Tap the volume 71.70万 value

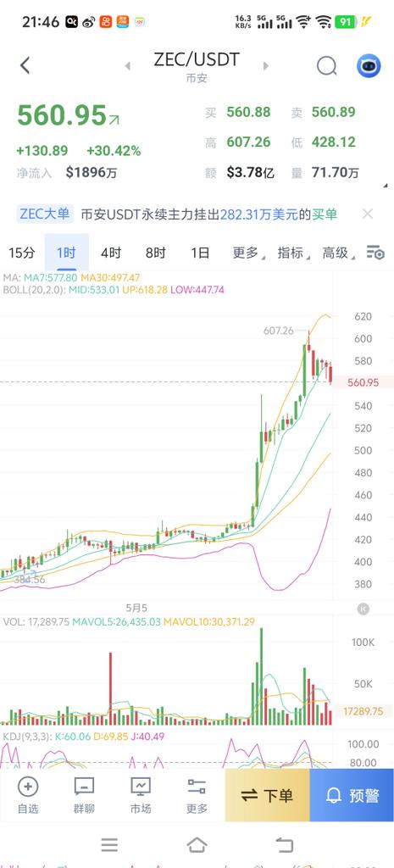(x=336, y=173)
